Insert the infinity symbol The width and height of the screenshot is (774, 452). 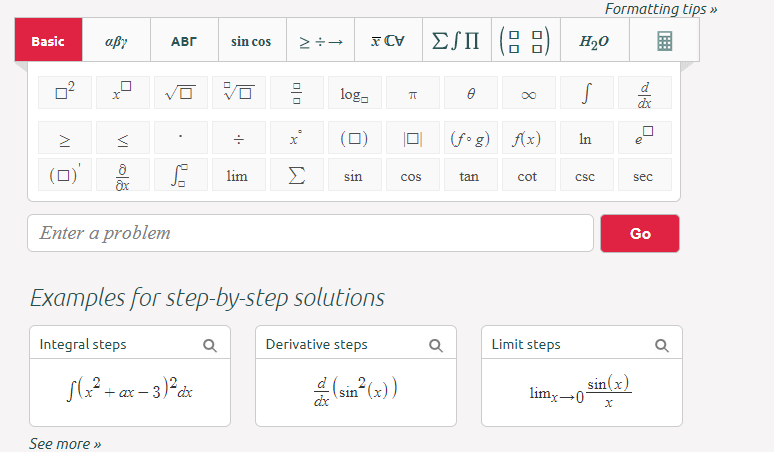528,93
